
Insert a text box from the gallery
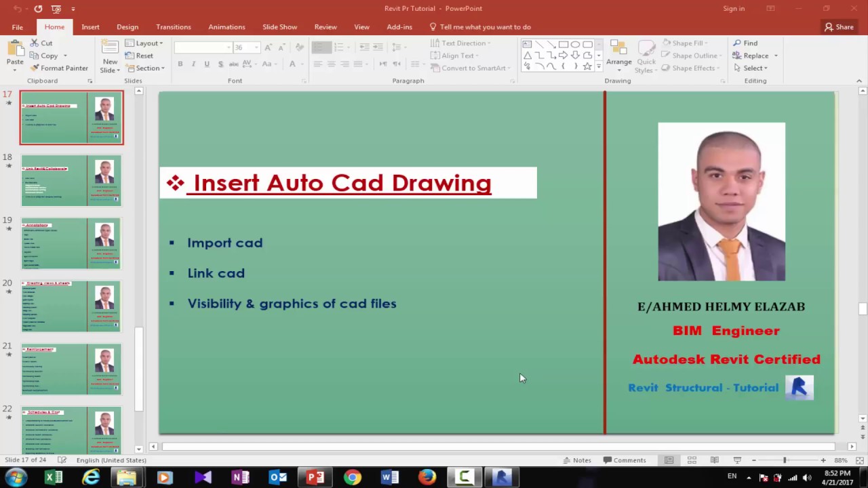(527, 44)
